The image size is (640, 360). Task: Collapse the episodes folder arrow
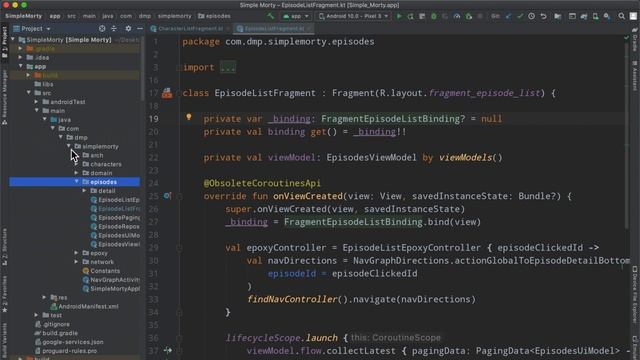(x=76, y=182)
